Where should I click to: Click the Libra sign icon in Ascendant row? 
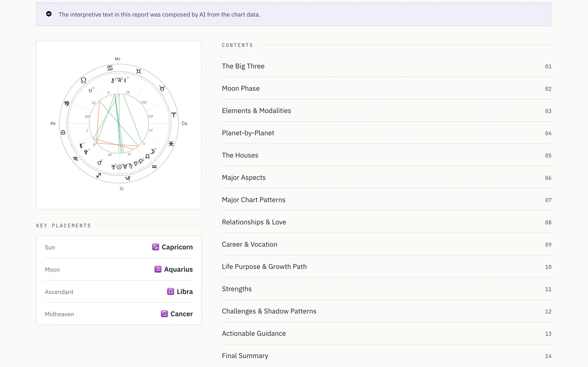pyautogui.click(x=171, y=291)
